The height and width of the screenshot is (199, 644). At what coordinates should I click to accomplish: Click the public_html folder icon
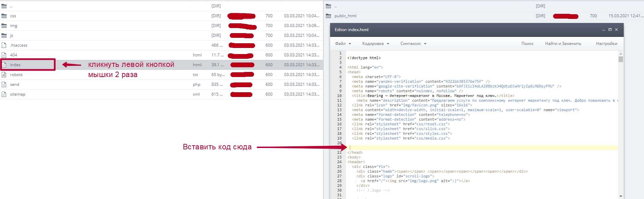coord(328,16)
